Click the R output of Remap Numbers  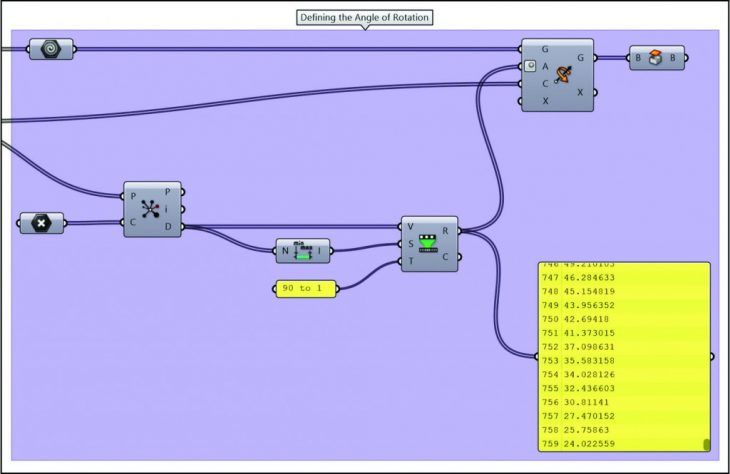(x=445, y=229)
